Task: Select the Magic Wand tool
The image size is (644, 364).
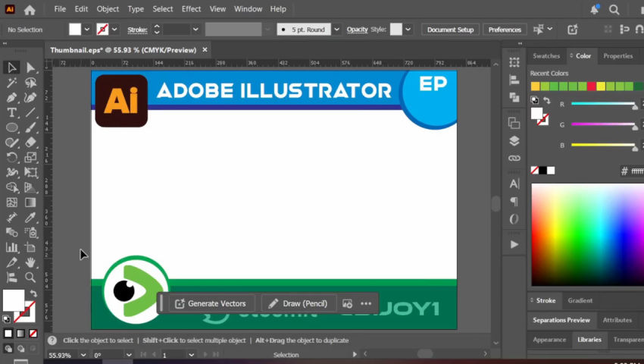Action: coord(12,83)
